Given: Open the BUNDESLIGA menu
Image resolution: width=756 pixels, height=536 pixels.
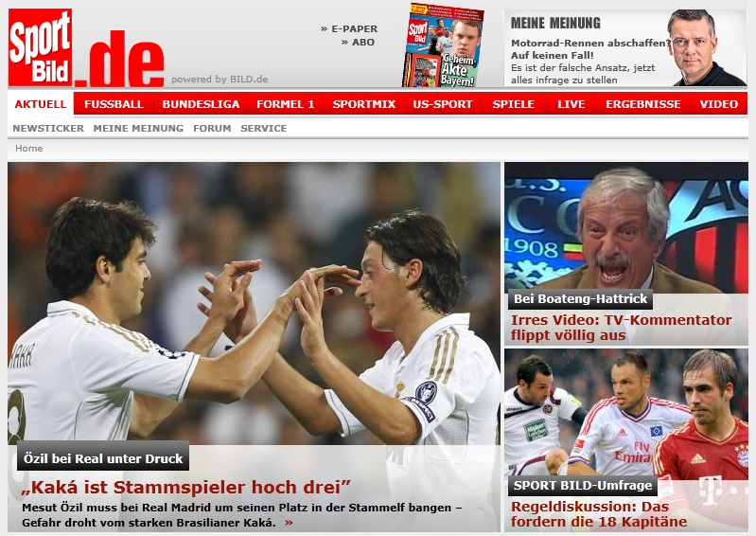Looking at the screenshot, I should 201,104.
